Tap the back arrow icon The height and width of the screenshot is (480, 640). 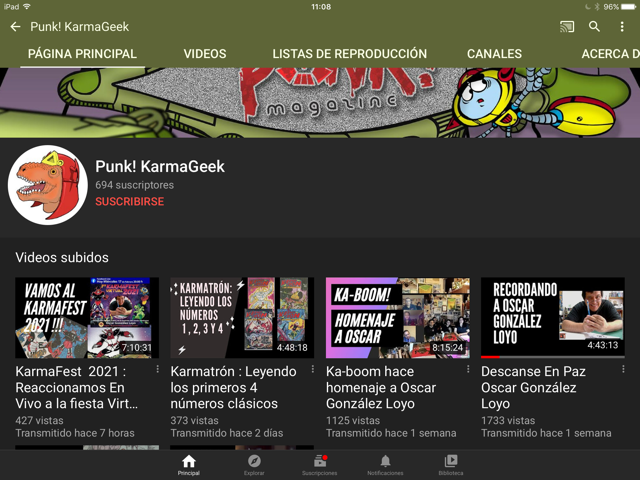(x=15, y=27)
